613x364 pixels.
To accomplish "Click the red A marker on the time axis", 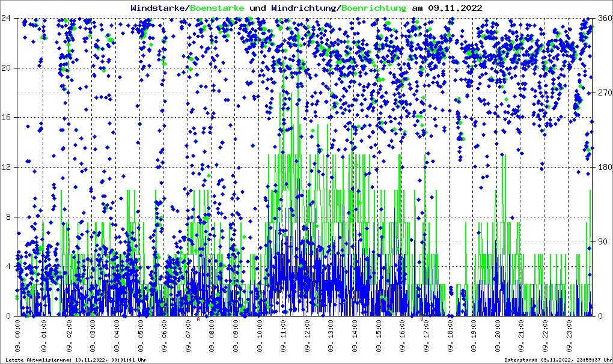I will tap(198, 319).
